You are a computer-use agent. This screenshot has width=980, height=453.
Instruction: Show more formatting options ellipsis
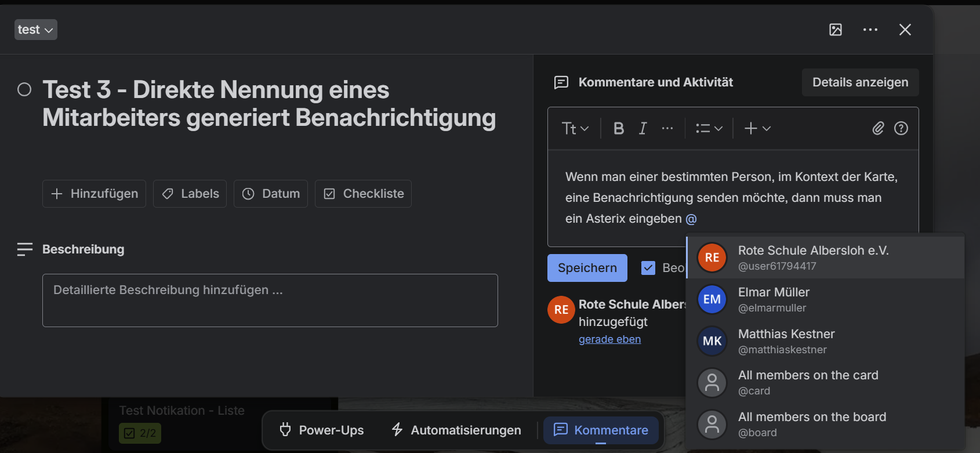[667, 128]
